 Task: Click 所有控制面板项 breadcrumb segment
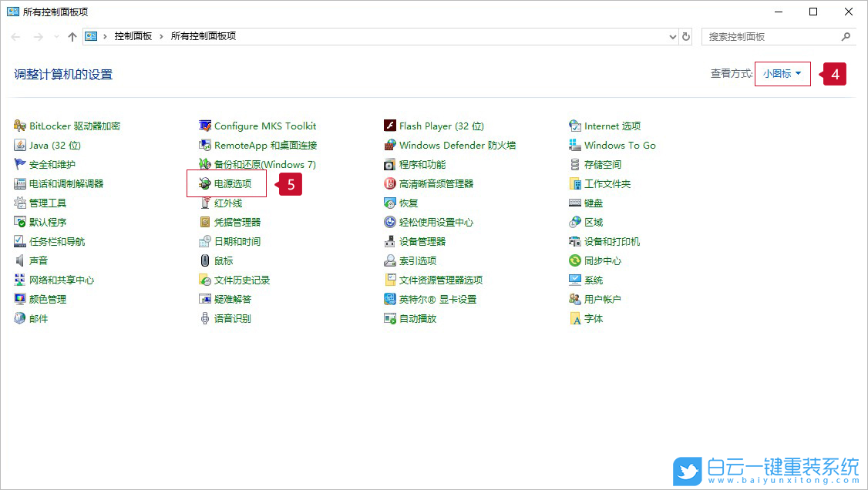click(203, 36)
